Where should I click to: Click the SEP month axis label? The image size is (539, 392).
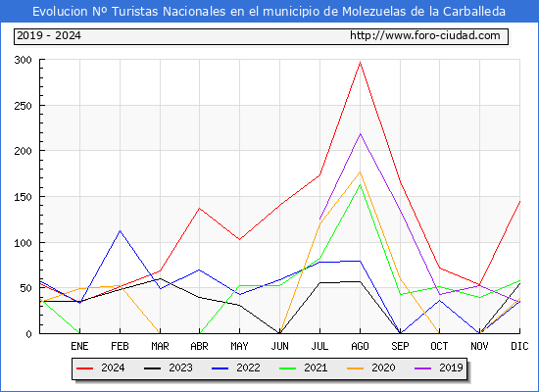tap(400, 346)
